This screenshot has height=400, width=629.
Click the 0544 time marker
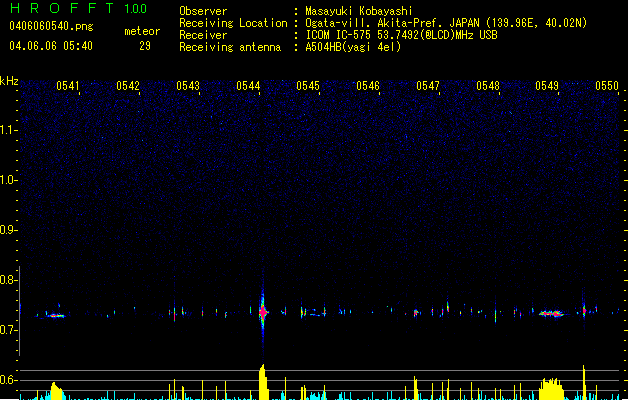[248, 86]
